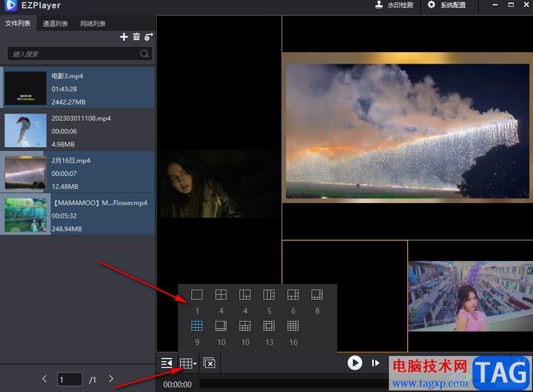This screenshot has width=533, height=392.
Task: Click the 00:05:32 duration text
Action: pos(64,216)
